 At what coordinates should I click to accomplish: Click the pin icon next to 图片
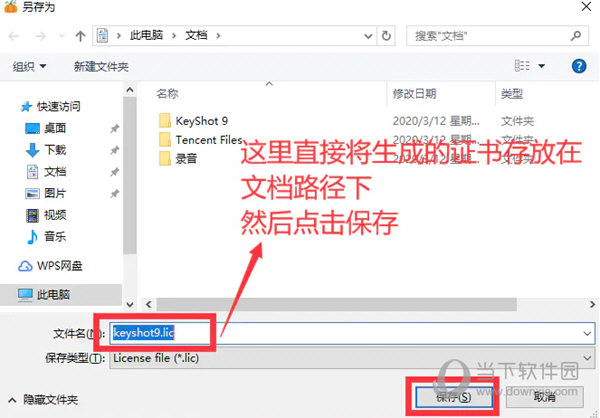[x=114, y=194]
